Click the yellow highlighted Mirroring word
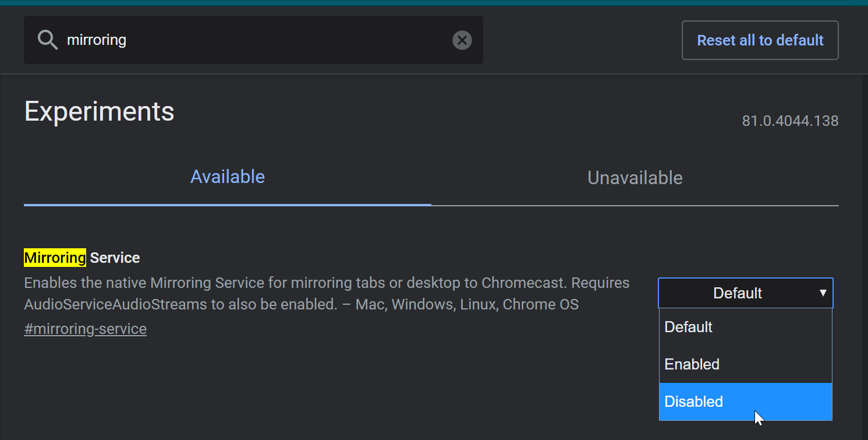The image size is (868, 440). point(55,258)
